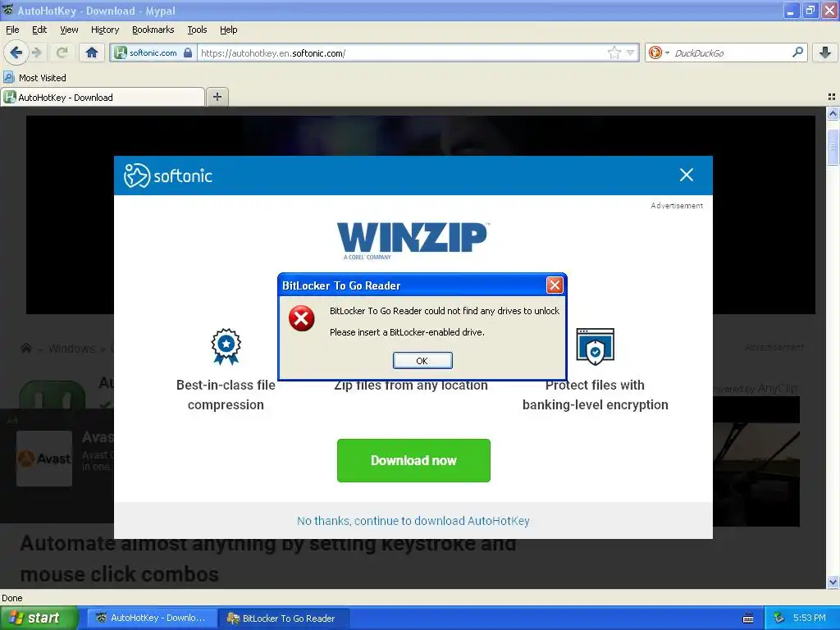Screen dimensions: 840x630
Task: Click the Windows breadcrumb link
Action: tap(72, 349)
